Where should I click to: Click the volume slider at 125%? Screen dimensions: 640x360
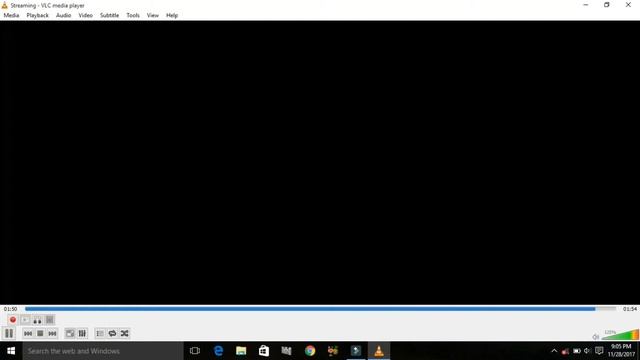620,335
